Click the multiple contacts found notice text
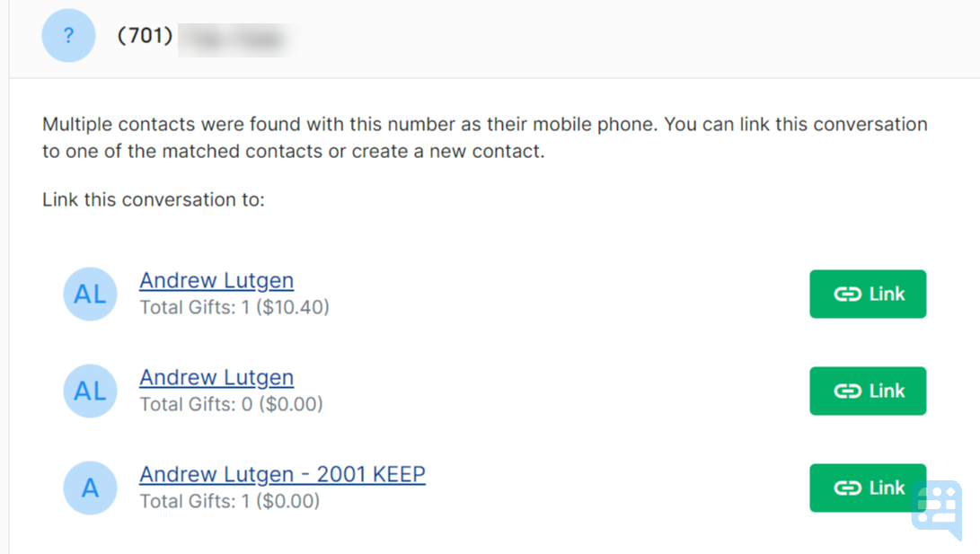The image size is (980, 554). pos(483,136)
